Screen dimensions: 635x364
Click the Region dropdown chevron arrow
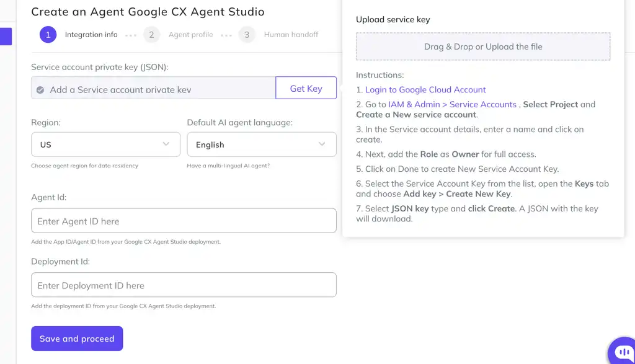click(x=166, y=144)
